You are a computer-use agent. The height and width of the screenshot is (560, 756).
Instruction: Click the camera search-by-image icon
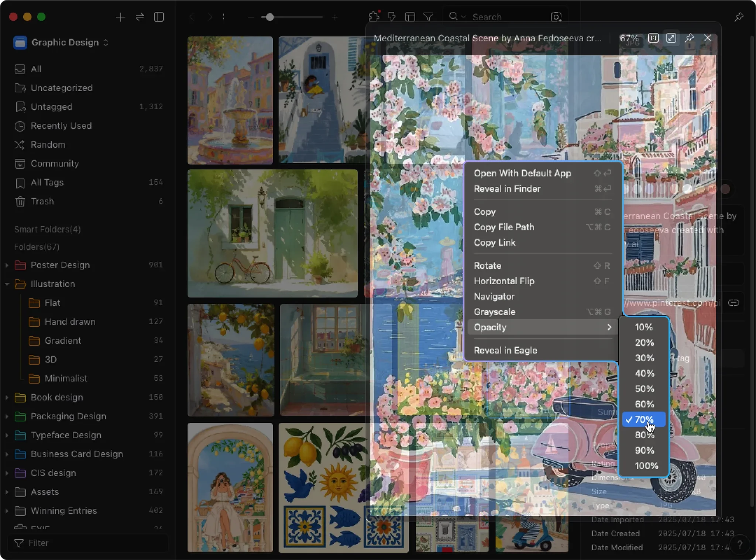coord(556,17)
